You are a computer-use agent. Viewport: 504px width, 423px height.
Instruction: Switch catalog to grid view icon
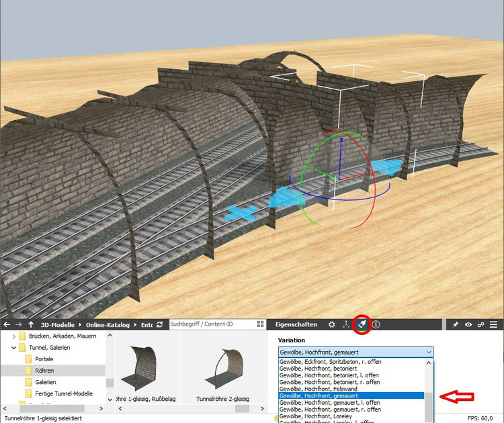point(260,324)
